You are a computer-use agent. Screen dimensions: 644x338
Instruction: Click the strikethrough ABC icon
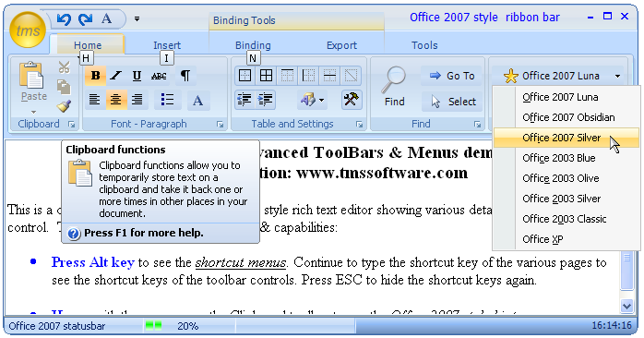point(159,76)
